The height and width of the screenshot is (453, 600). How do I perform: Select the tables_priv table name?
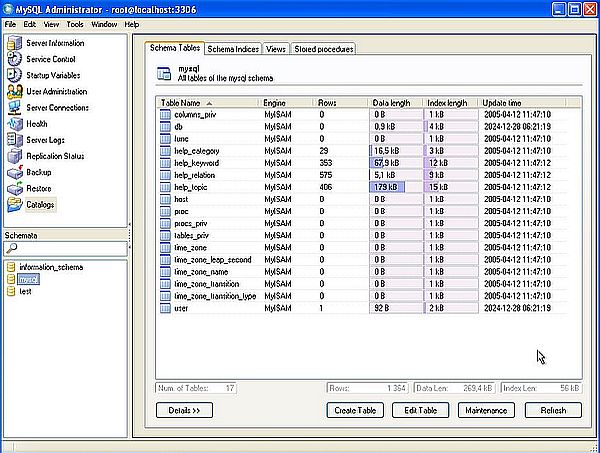tap(191, 236)
